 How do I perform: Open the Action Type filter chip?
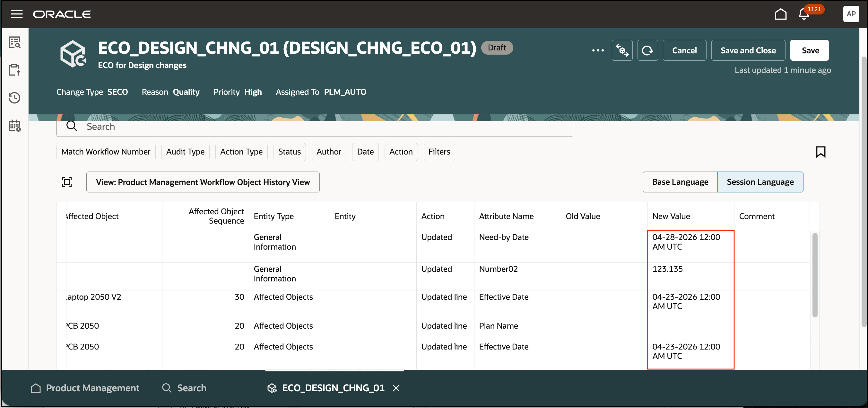(241, 152)
